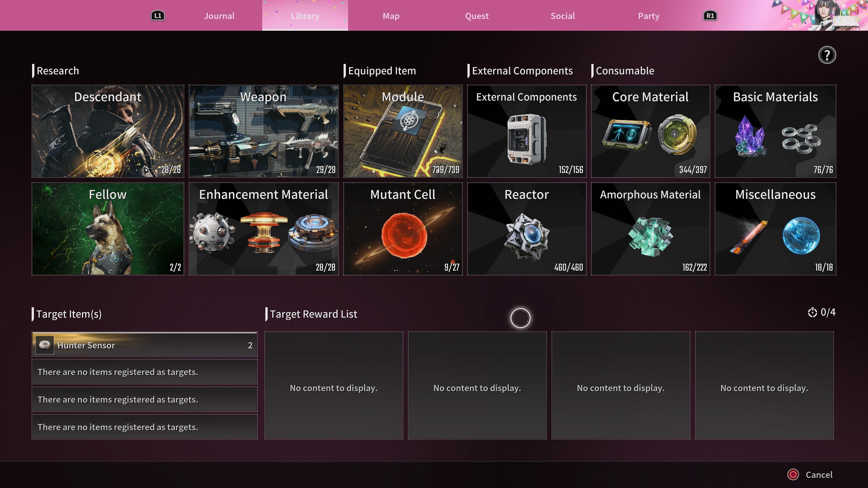The height and width of the screenshot is (488, 868).
Task: Open the Reactor category card
Action: (x=527, y=229)
